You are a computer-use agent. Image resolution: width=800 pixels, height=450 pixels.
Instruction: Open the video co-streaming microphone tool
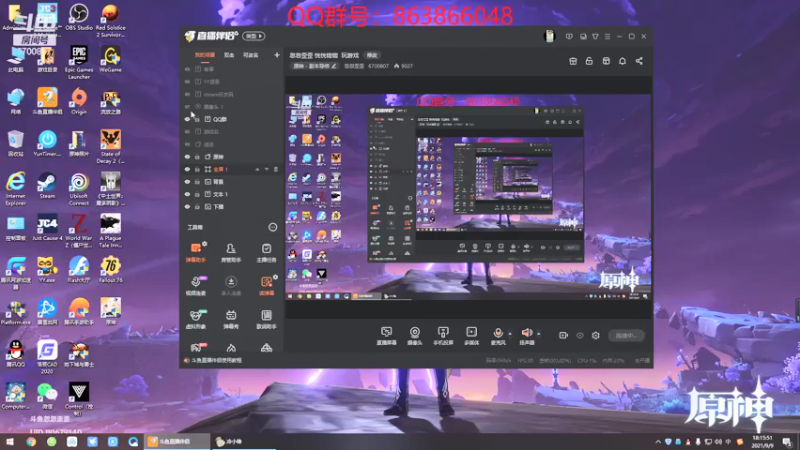(195, 286)
